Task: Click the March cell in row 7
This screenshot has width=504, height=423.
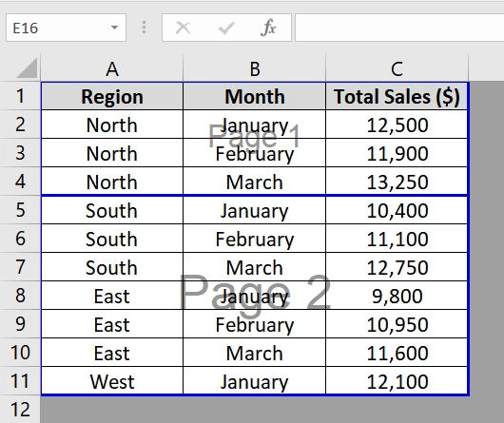Action: pos(254,267)
